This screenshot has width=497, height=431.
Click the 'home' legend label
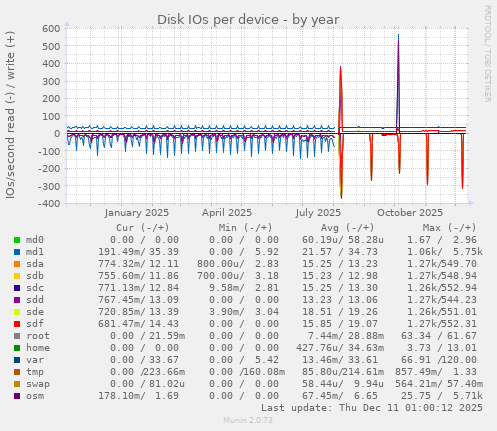[x=38, y=348]
